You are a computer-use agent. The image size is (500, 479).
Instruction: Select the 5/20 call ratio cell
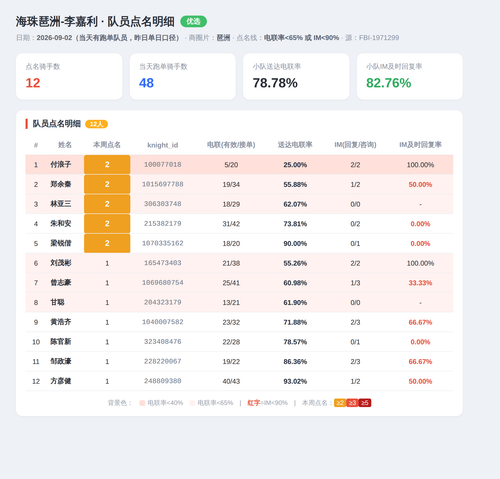tap(231, 165)
